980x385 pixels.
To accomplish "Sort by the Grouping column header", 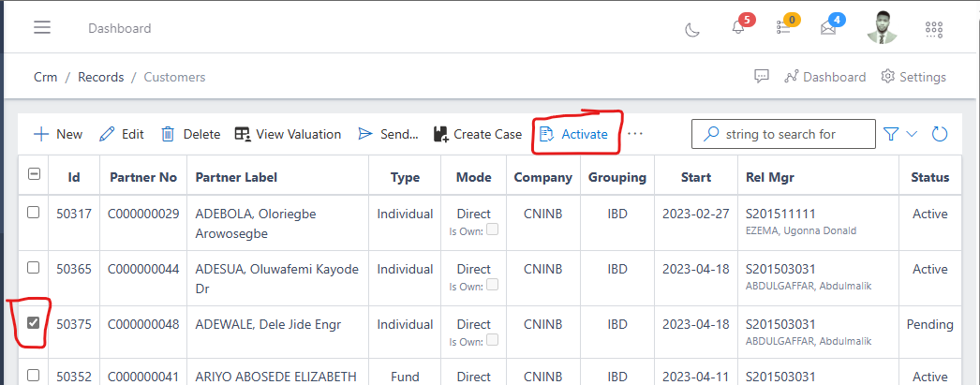I will (616, 177).
